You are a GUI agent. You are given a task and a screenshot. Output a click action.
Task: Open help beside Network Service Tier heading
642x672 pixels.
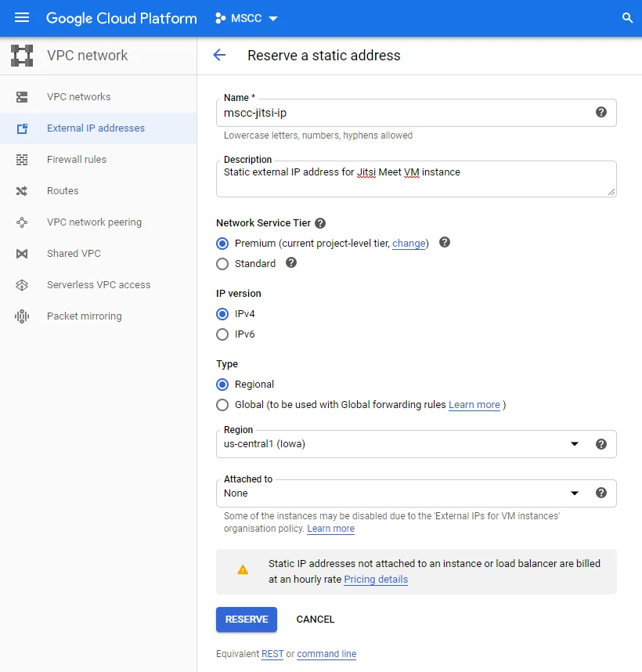click(320, 223)
